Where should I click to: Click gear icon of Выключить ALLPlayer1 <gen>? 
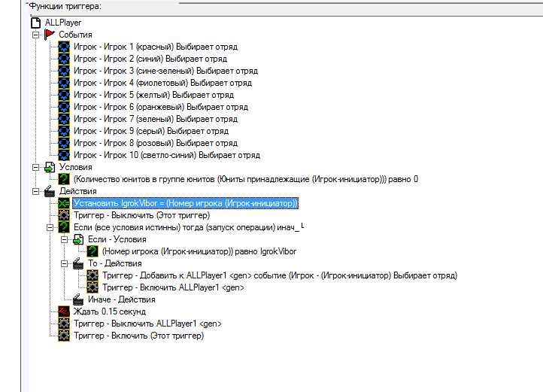point(64,324)
